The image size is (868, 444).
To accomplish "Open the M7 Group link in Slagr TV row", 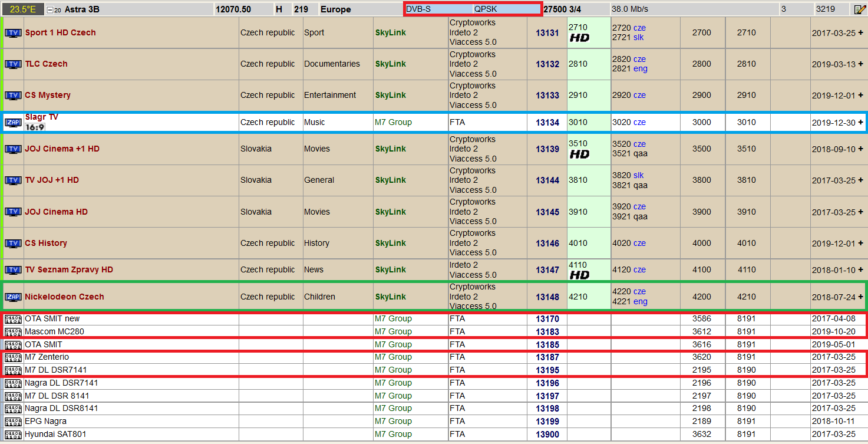I will pos(394,123).
